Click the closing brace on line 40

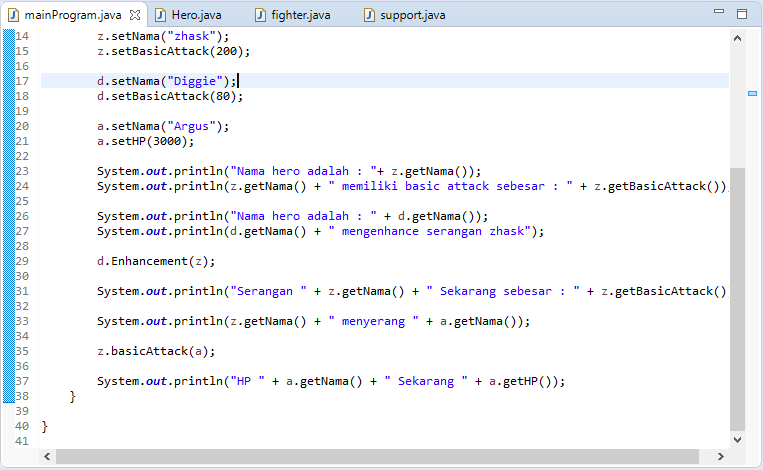tap(45, 426)
